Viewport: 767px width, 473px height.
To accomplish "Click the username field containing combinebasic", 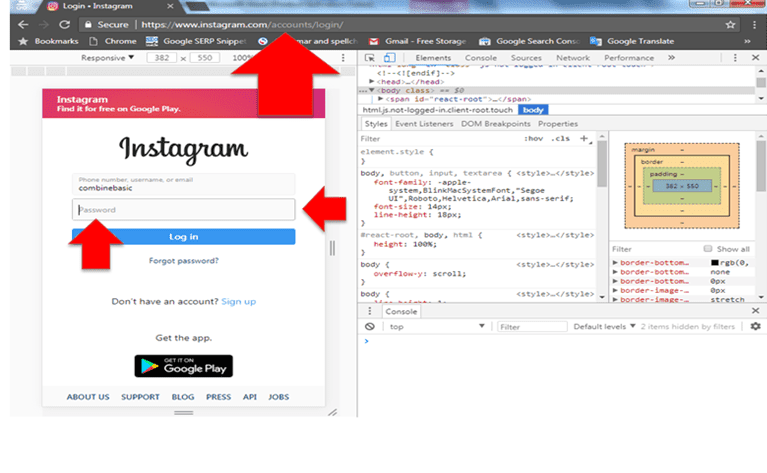I will [183, 184].
